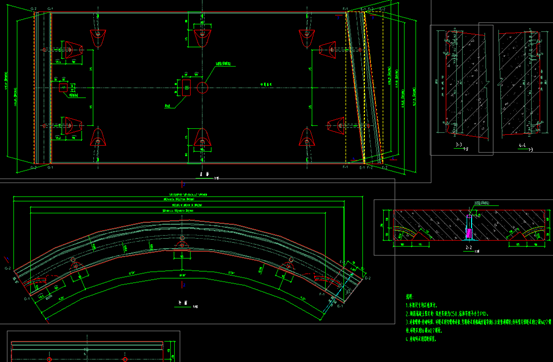Select the small circle on arch's left bolt pocket
This screenshot has width=553, height=362.
tap(73, 260)
